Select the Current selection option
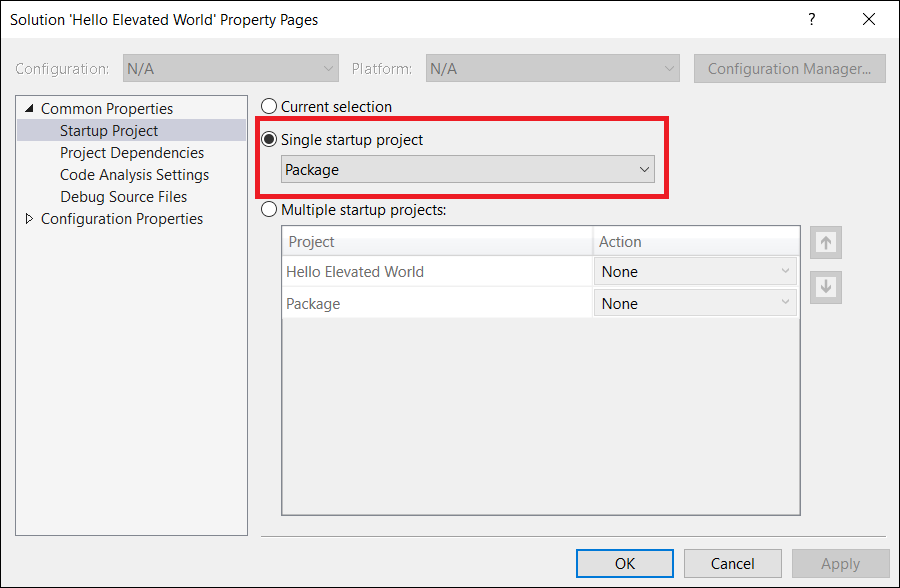The height and width of the screenshot is (588, 900). coord(268,106)
